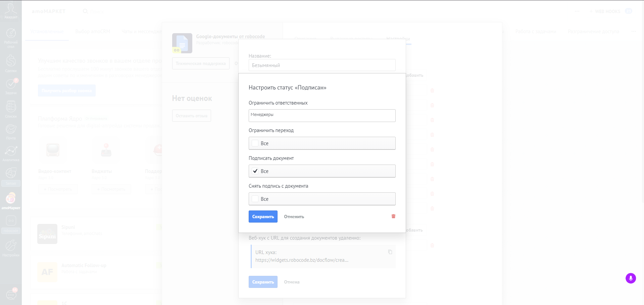Open Sensei section in sidebar
This screenshot has width=644, height=305.
[x=11, y=176]
